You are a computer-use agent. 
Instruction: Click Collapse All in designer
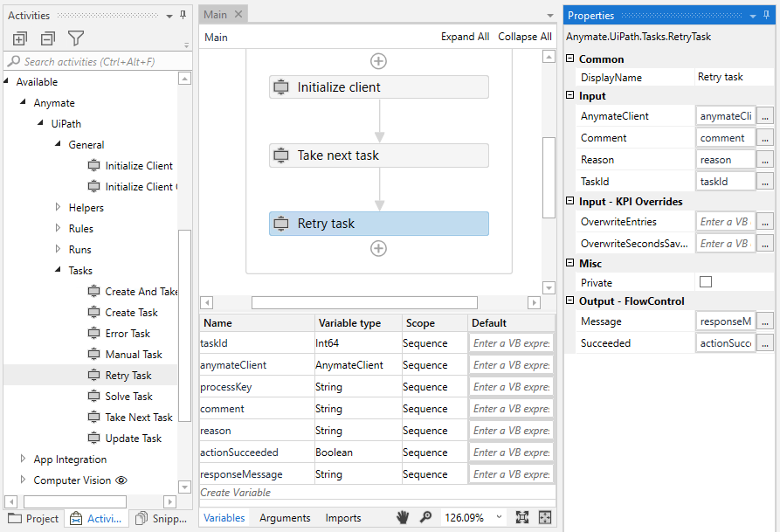coord(525,37)
